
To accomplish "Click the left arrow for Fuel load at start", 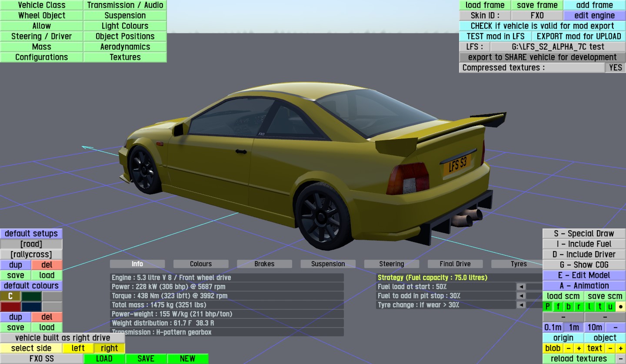I will coord(521,287).
